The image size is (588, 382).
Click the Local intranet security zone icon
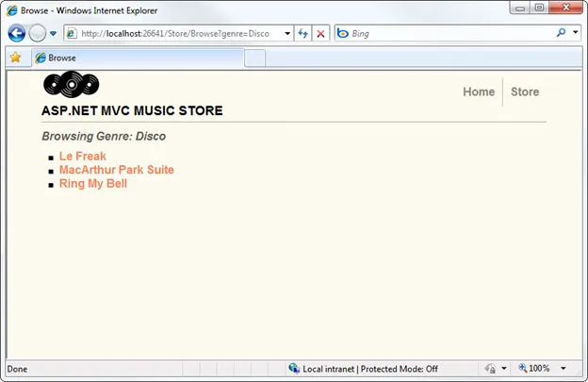pyautogui.click(x=294, y=369)
